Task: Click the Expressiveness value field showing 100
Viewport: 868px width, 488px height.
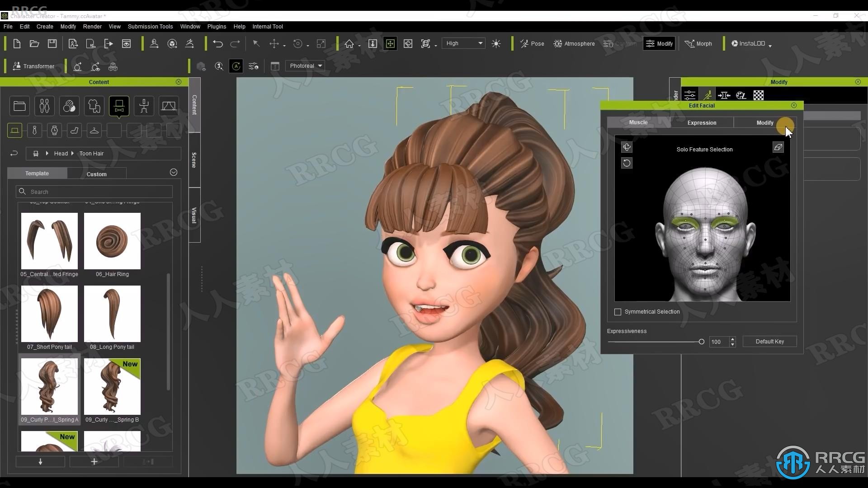Action: 719,342
